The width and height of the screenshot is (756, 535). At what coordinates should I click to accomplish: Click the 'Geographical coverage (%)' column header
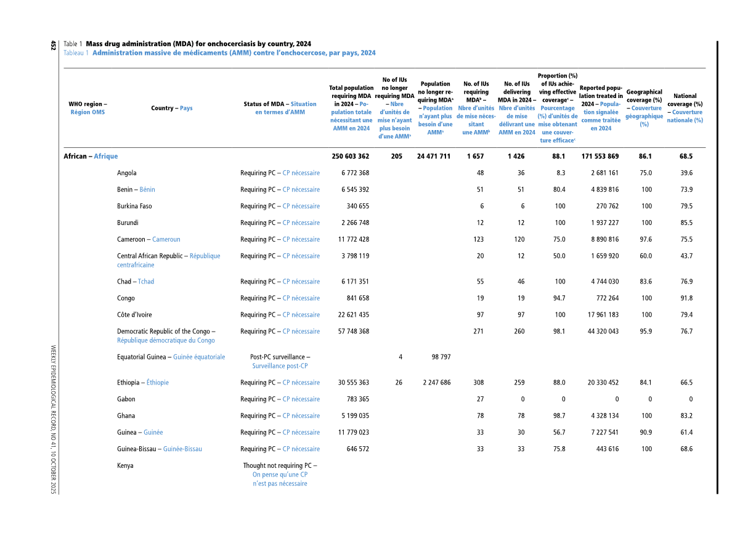(644, 108)
